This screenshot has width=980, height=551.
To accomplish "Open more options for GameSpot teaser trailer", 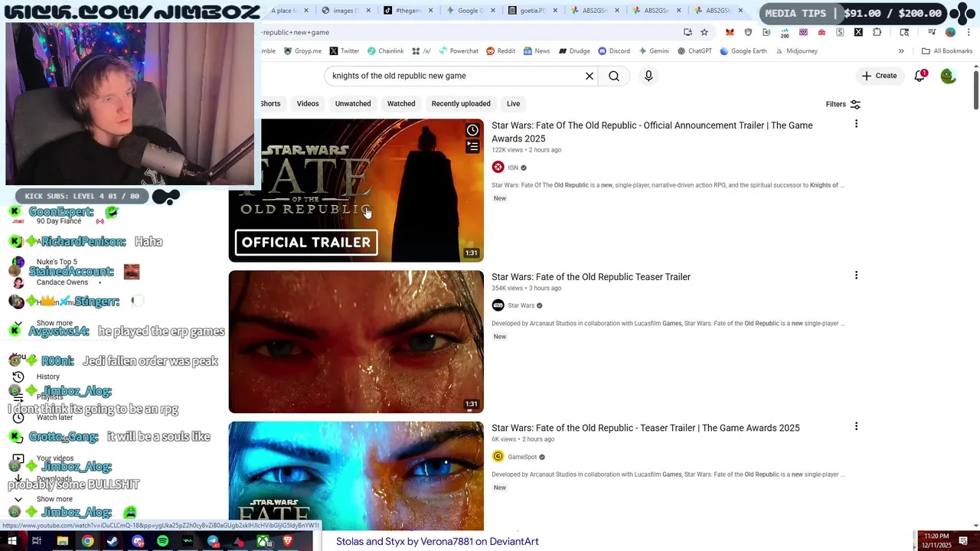I will (856, 426).
